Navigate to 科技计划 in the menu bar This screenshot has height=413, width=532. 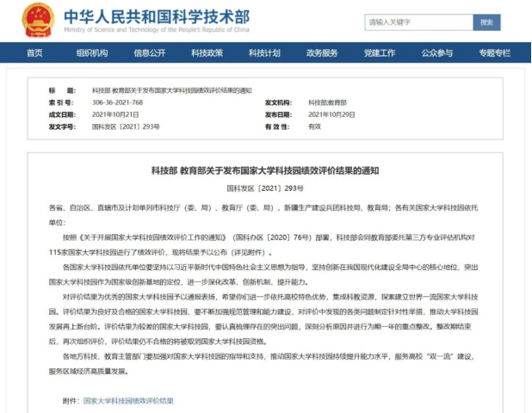(264, 53)
